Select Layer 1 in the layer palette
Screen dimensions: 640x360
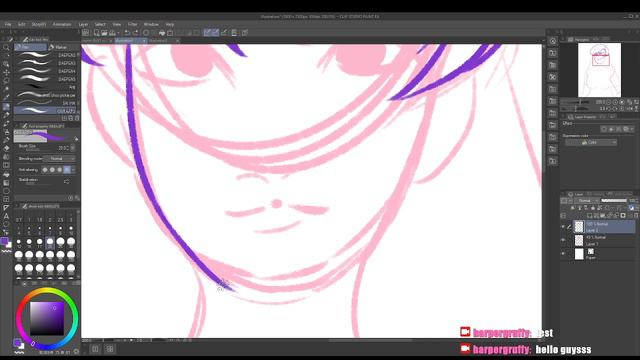(x=605, y=240)
